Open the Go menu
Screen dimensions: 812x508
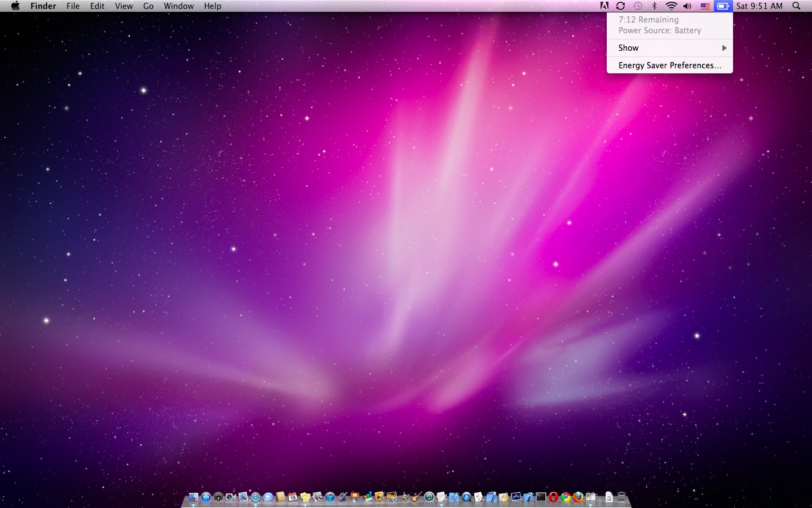[x=148, y=6]
